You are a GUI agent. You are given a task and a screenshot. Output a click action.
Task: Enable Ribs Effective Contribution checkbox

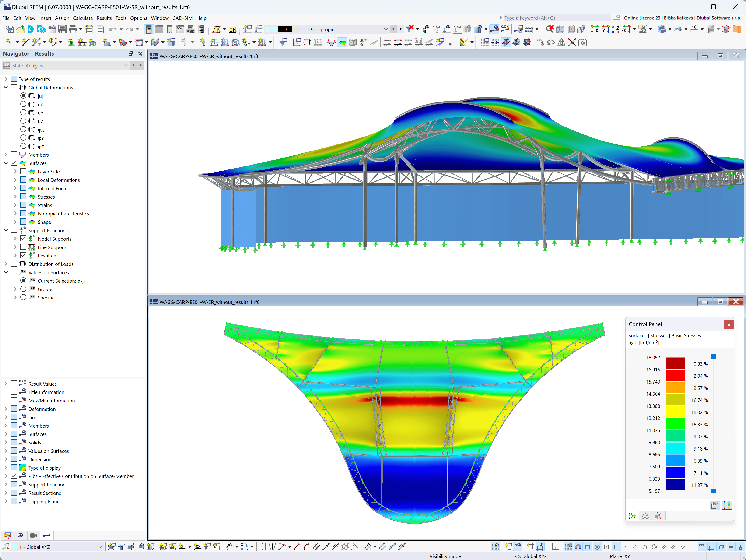(x=13, y=476)
